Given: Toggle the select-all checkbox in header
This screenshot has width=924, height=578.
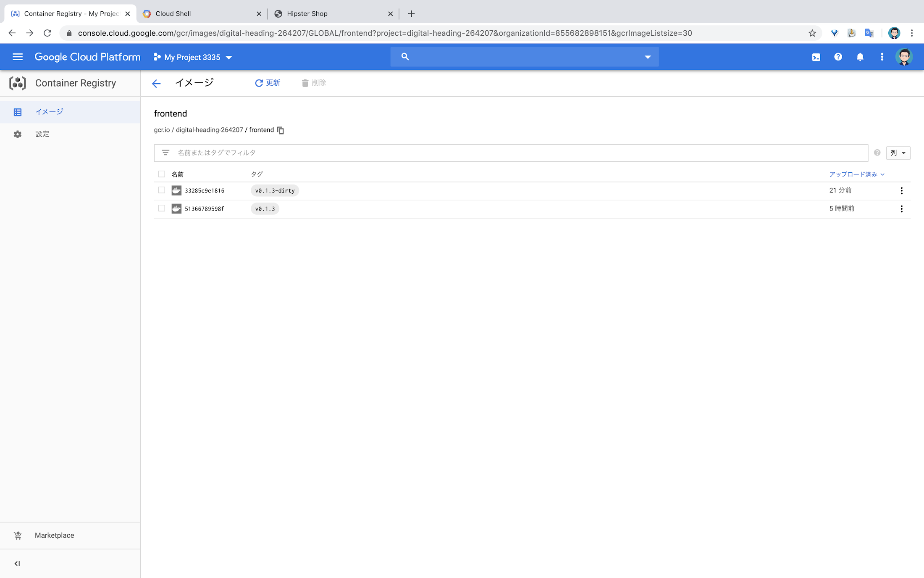Looking at the screenshot, I should coord(162,174).
